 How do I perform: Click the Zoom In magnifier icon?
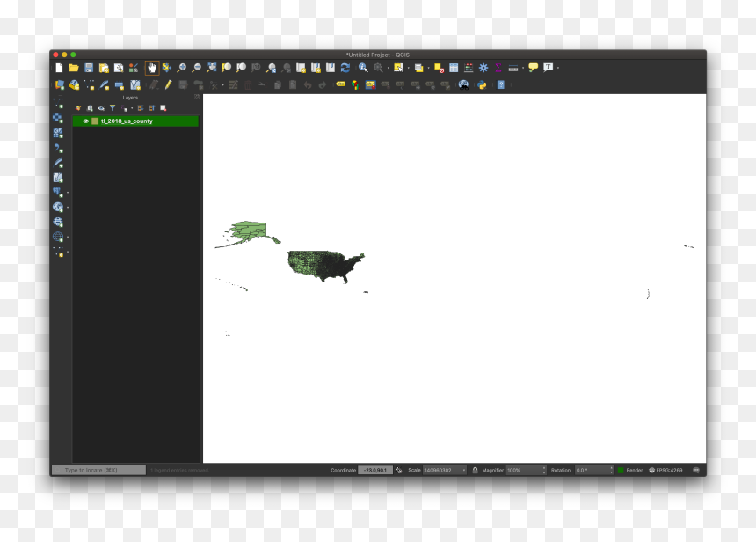pyautogui.click(x=181, y=68)
